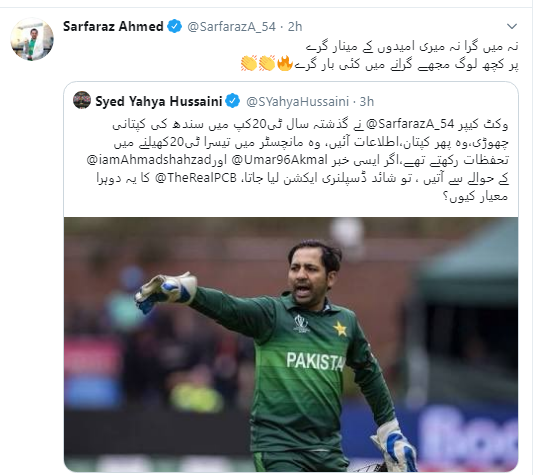
Task: Click the @Umar96Akmal mention
Action: point(280,160)
